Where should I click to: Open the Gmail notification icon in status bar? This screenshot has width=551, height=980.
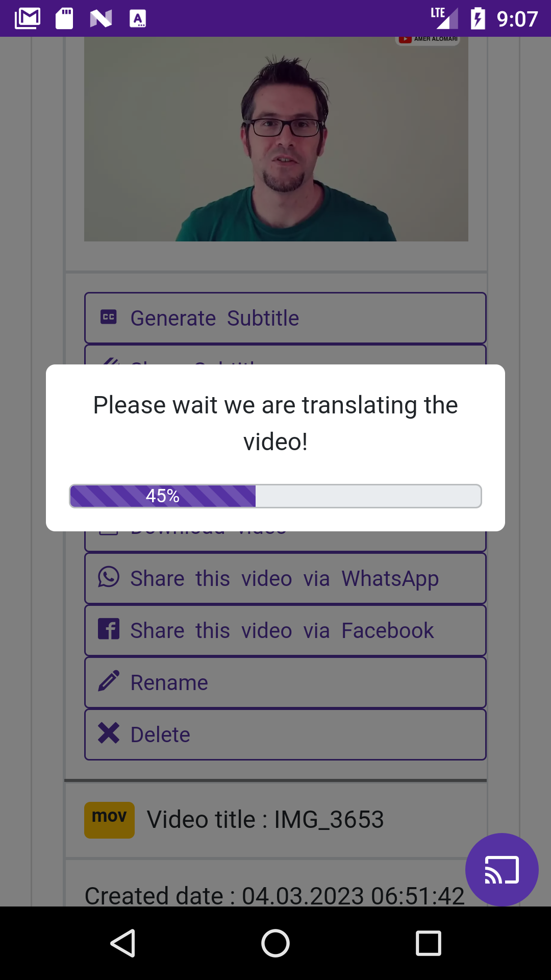(28, 19)
